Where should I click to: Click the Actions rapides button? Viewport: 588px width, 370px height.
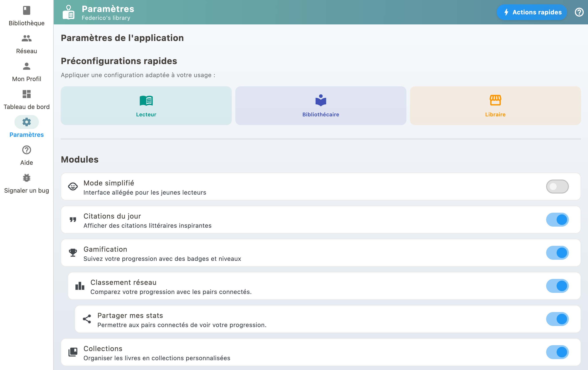click(532, 12)
